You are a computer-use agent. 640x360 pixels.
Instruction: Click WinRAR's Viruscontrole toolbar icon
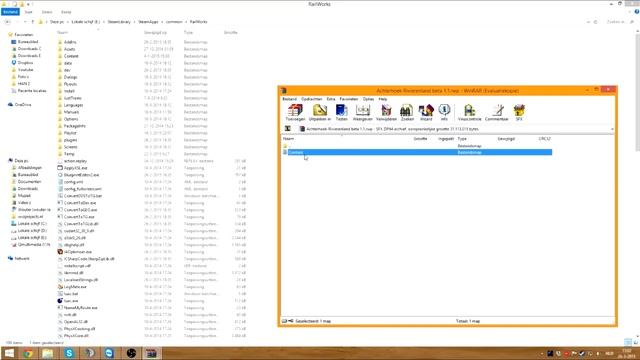(x=469, y=112)
